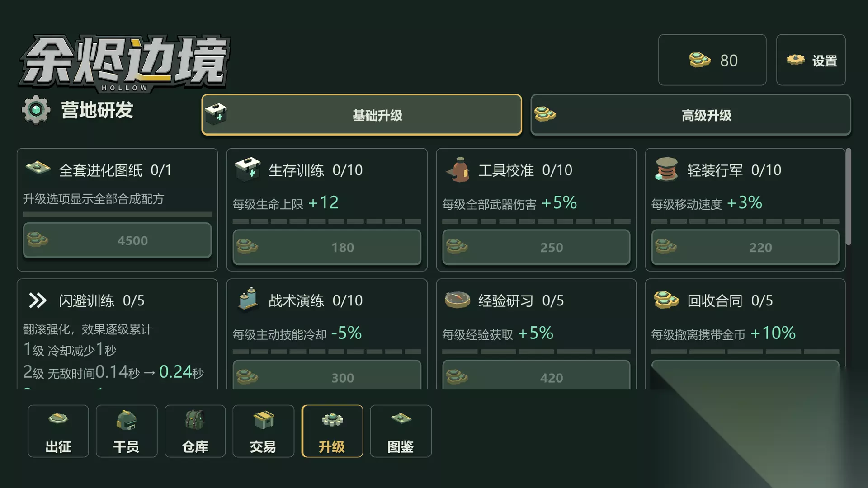Switch to the 基础升级 tab
The image size is (868, 488).
pyautogui.click(x=362, y=115)
